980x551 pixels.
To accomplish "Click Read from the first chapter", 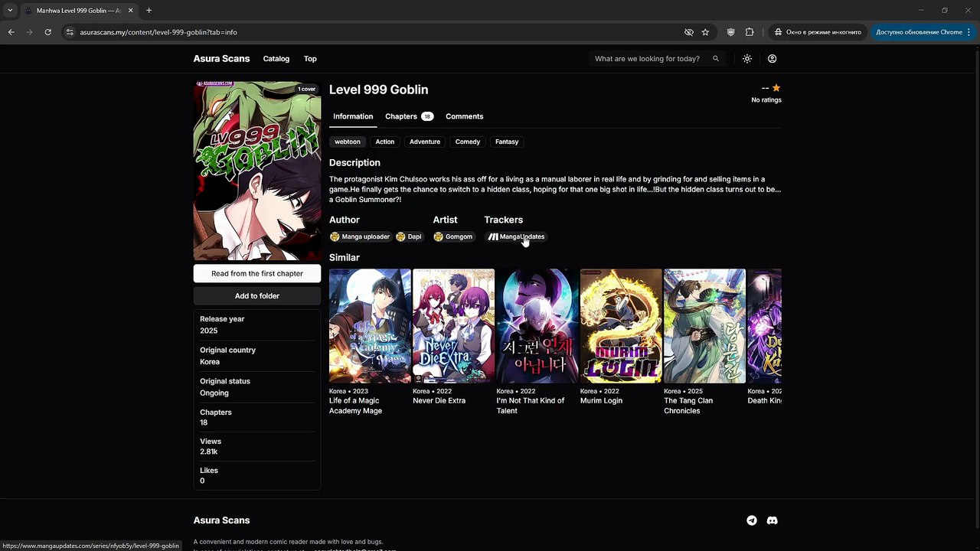I will pos(257,274).
